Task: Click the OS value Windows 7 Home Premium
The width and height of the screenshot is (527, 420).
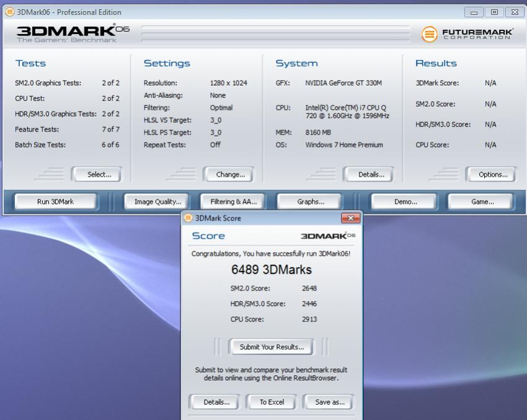Action: tap(344, 145)
